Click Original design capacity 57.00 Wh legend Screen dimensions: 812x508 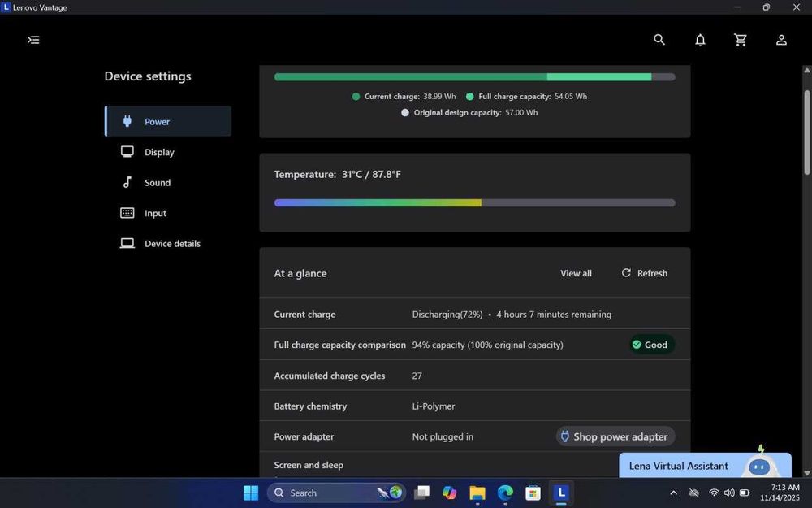pos(469,112)
